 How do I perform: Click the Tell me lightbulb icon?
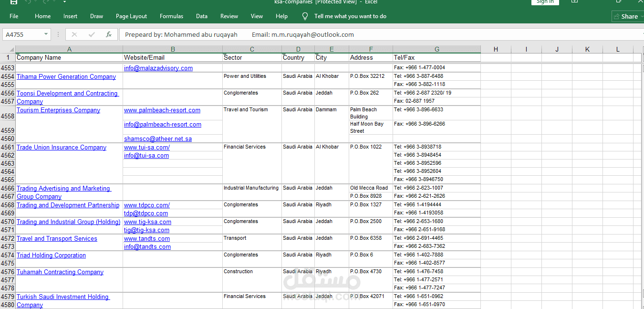click(x=305, y=16)
